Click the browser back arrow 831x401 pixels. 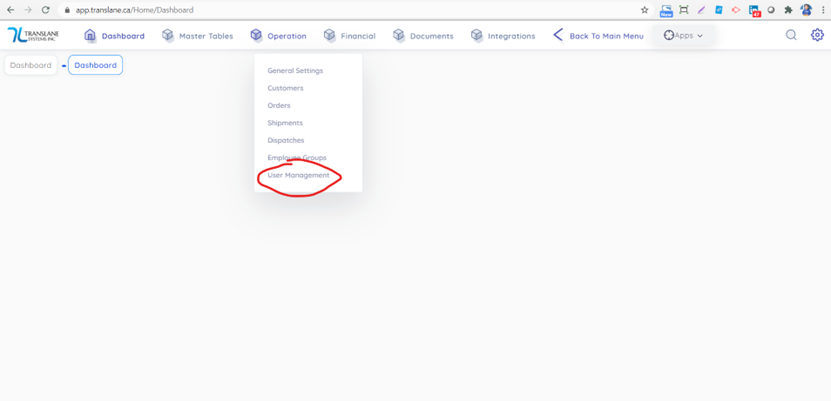point(10,10)
